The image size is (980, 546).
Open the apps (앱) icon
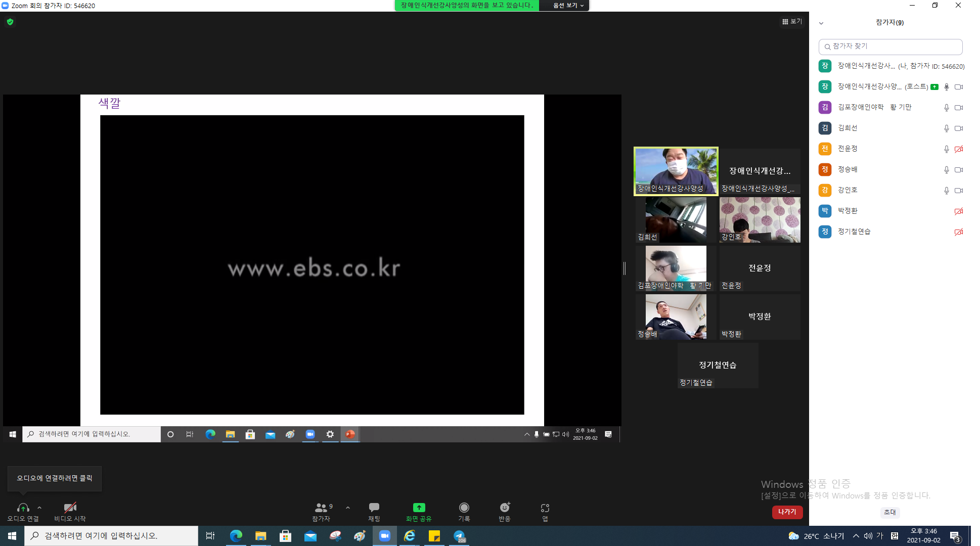[x=545, y=508]
